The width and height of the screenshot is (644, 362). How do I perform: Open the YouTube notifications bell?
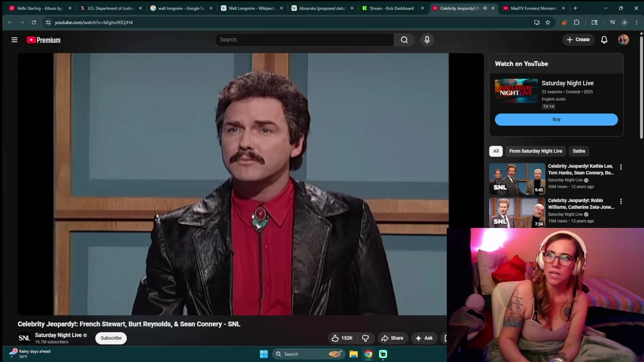tap(604, 40)
